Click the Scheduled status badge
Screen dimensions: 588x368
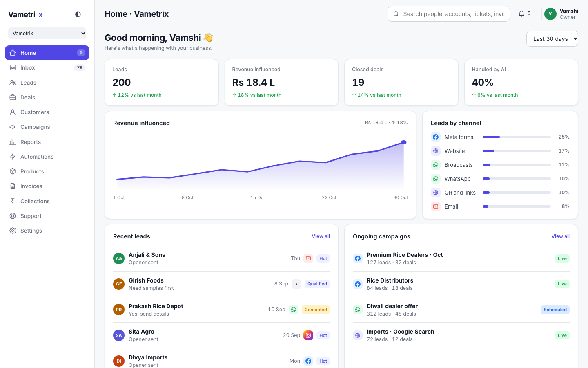pos(555,310)
